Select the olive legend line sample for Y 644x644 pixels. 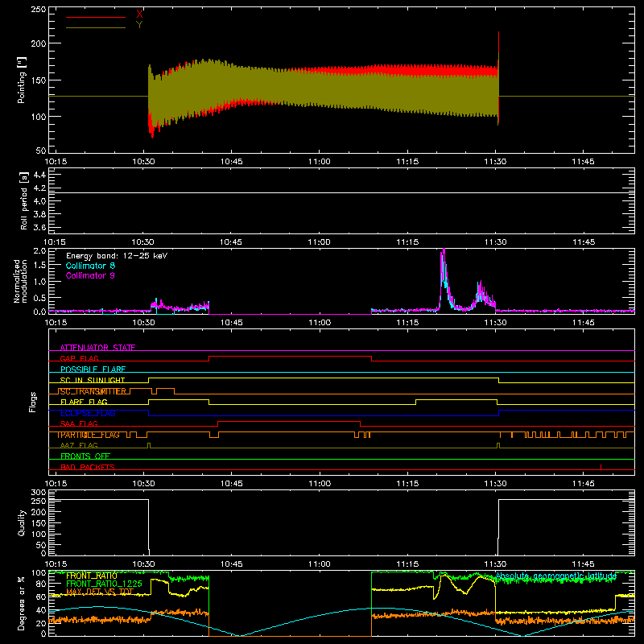(96, 27)
